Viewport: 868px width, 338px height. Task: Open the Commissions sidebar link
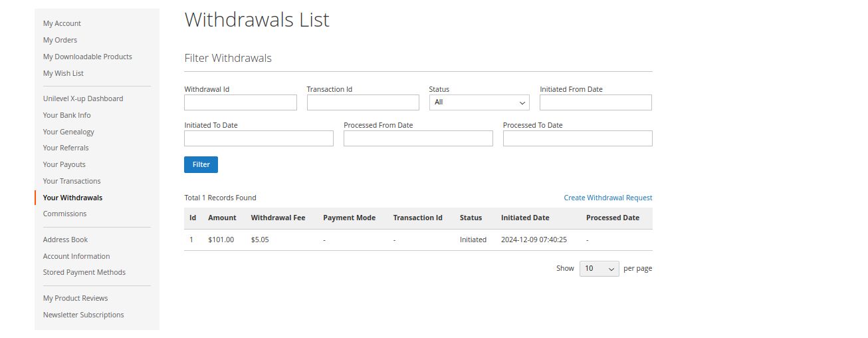(x=64, y=214)
